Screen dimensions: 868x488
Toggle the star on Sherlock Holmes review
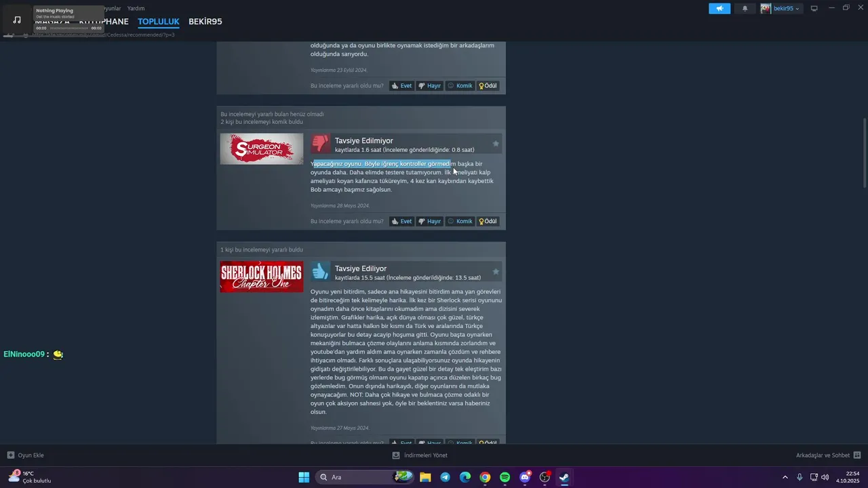(496, 272)
